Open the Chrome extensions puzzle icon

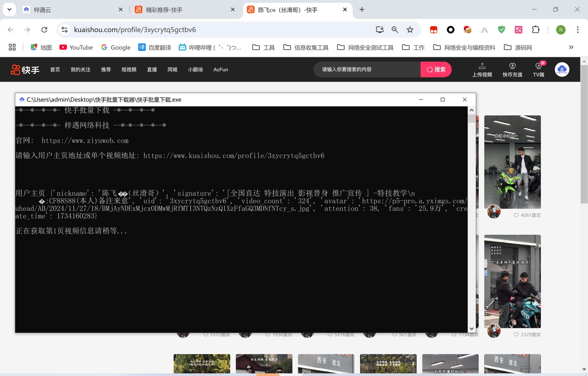tap(535, 30)
